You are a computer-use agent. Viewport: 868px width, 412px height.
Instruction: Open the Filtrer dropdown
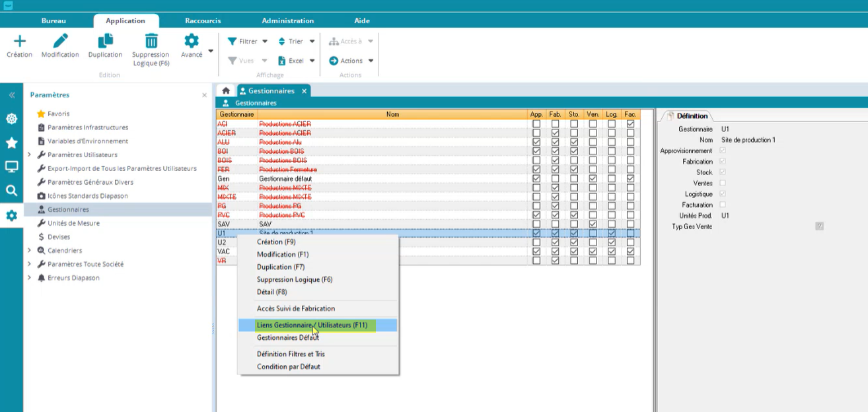pyautogui.click(x=248, y=42)
